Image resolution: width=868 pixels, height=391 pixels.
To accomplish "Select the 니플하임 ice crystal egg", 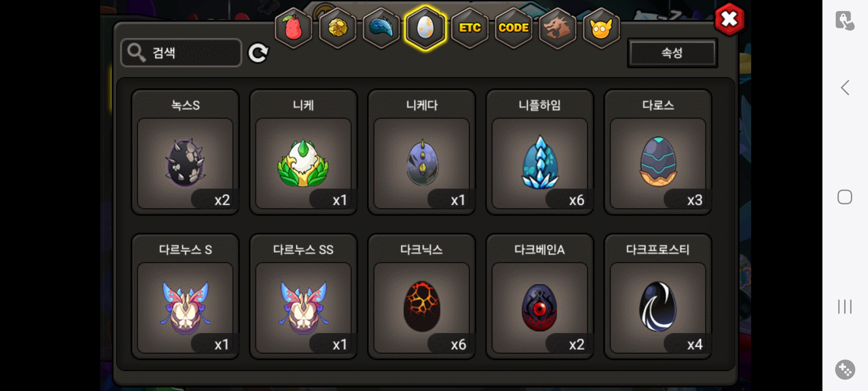I will (x=540, y=152).
